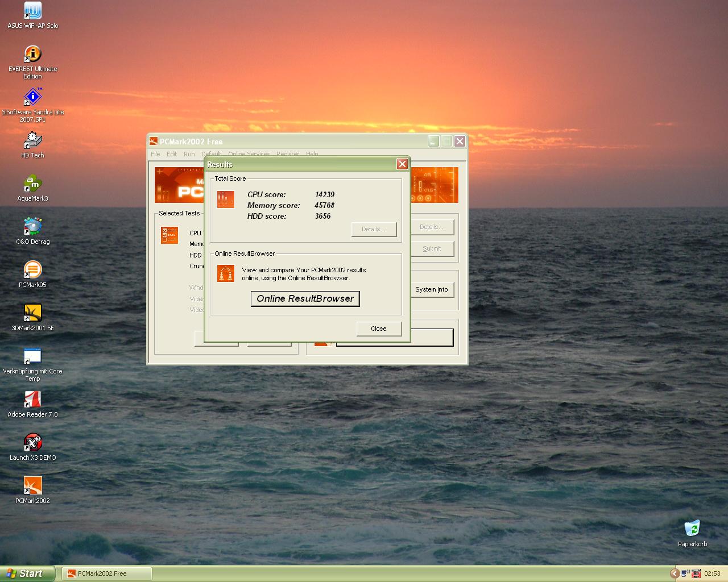728x582 pixels.
Task: Launch AquaMark3 from the desktop
Action: click(x=32, y=184)
